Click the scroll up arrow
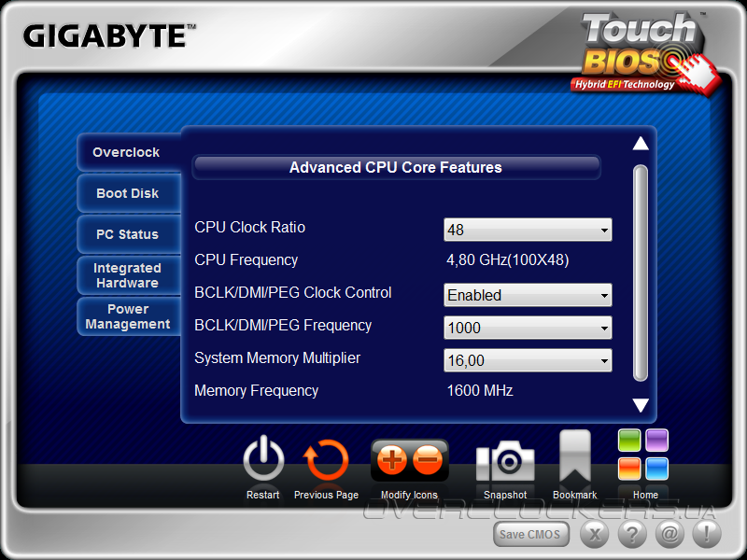This screenshot has width=747, height=560. coord(641,144)
